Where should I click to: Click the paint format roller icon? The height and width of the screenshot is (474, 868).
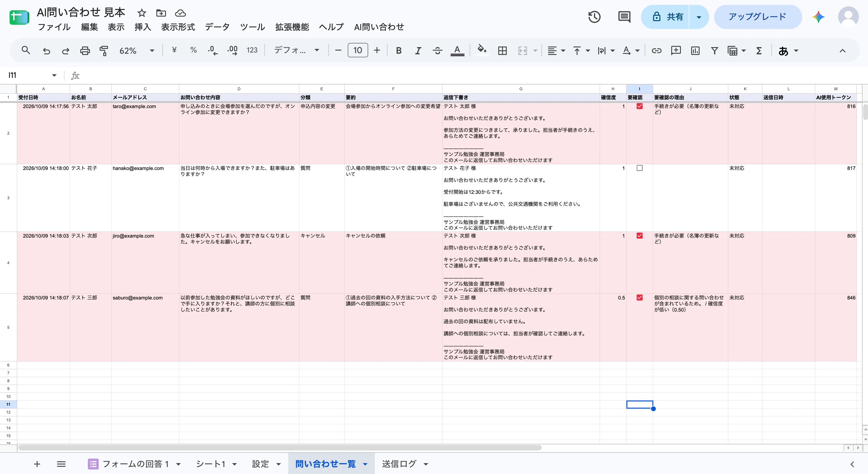point(104,50)
